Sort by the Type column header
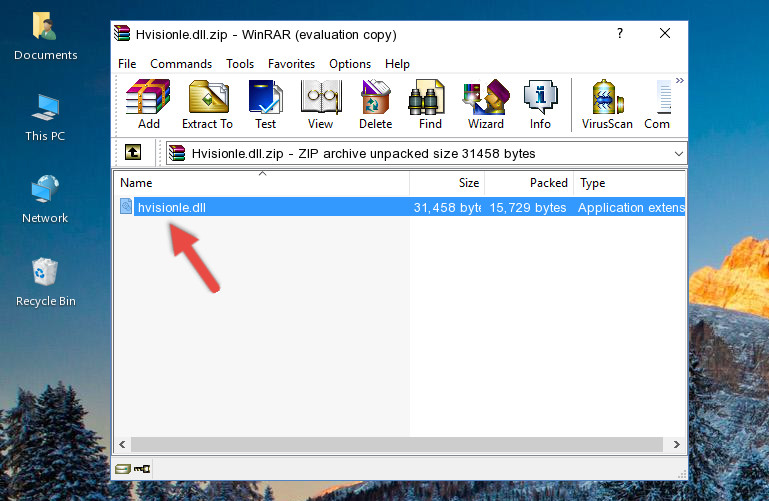The image size is (769, 501). (629, 183)
